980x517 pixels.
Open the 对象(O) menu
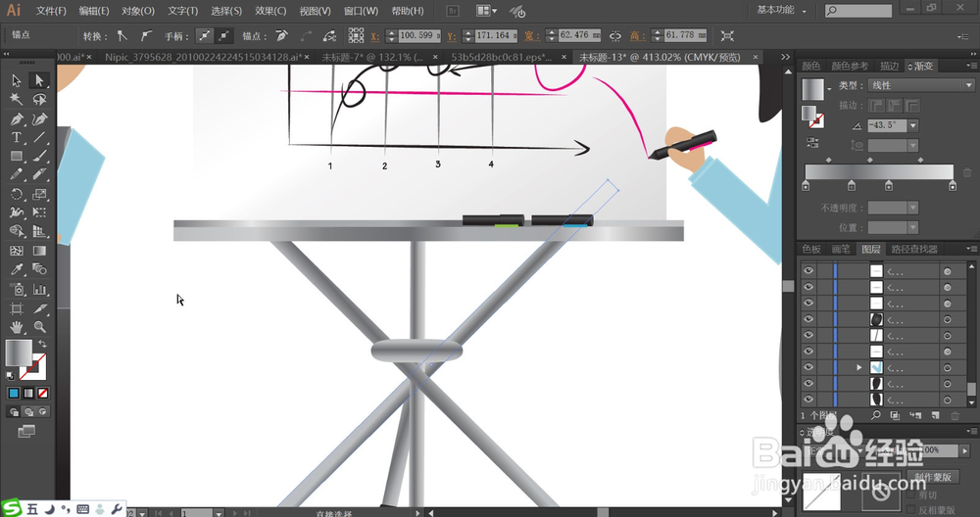[138, 11]
